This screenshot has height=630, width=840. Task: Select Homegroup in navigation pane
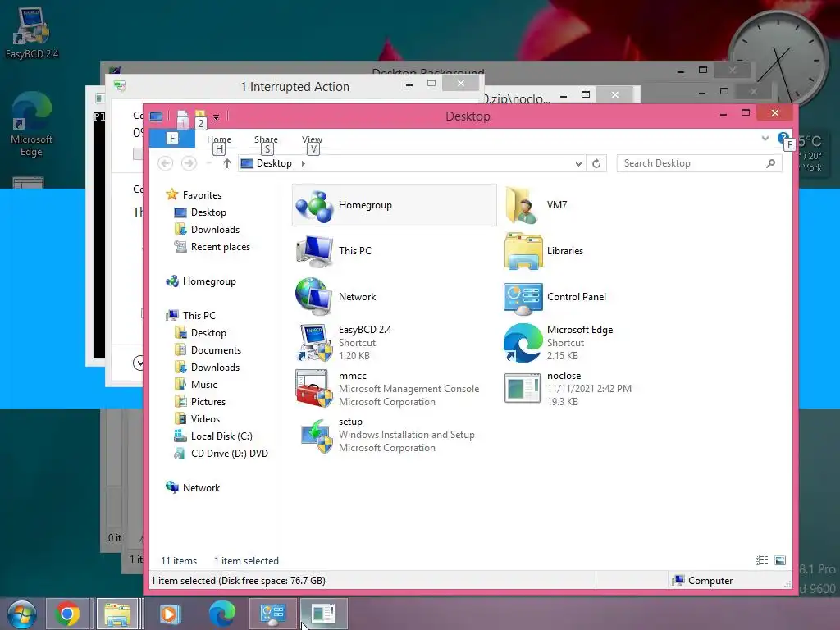tap(209, 281)
